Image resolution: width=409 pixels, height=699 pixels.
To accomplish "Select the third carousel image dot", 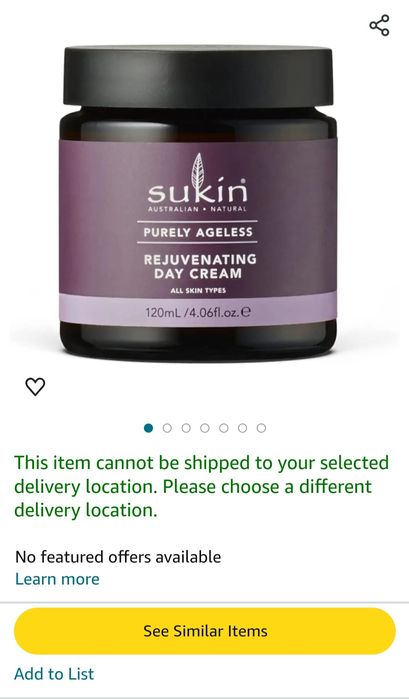I will pyautogui.click(x=186, y=428).
